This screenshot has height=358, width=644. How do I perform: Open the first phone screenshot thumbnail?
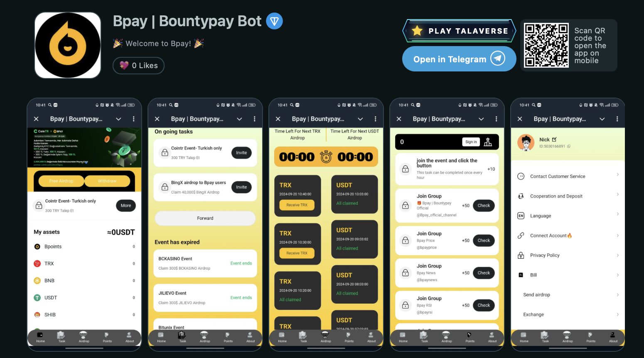(84, 224)
